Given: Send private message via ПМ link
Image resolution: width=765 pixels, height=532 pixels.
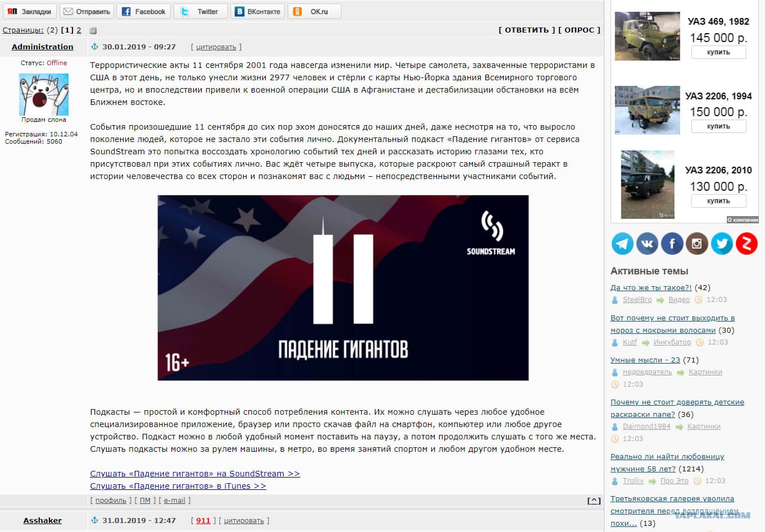Looking at the screenshot, I should (x=145, y=501).
